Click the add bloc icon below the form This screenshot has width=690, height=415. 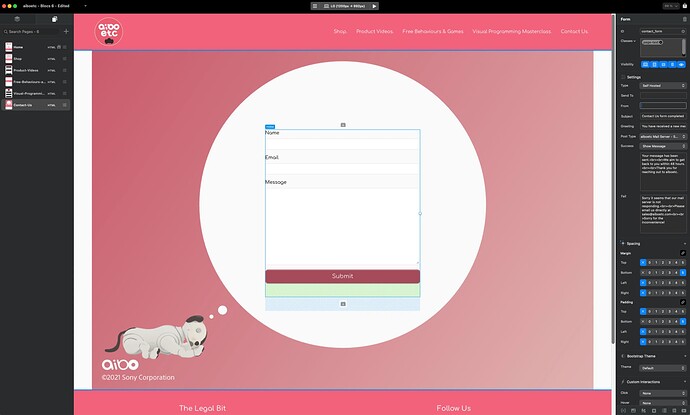tap(343, 304)
